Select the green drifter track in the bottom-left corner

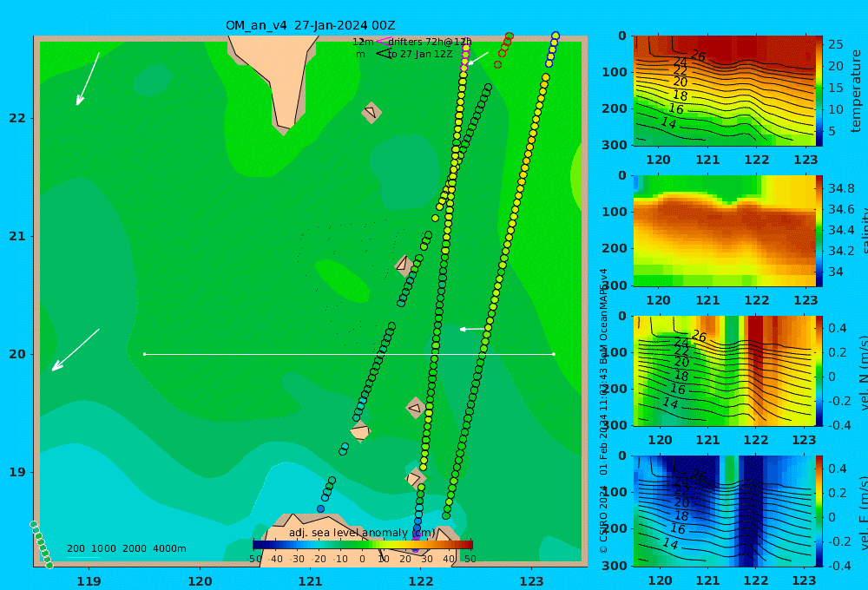point(42,545)
